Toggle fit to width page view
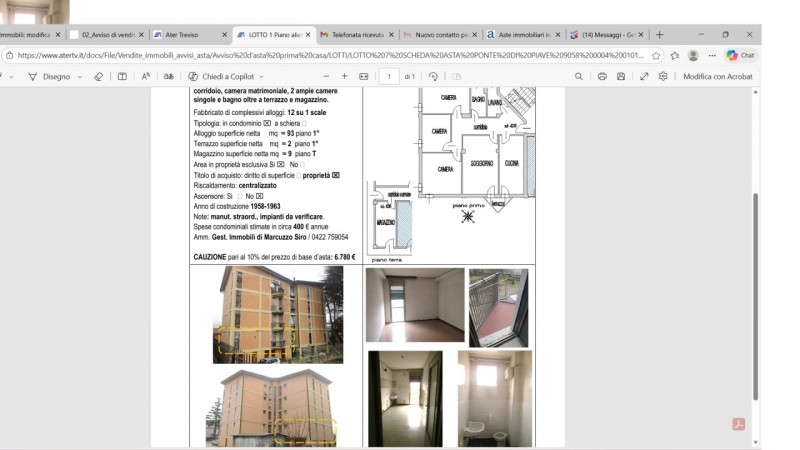This screenshot has height=450, width=800. (x=363, y=76)
